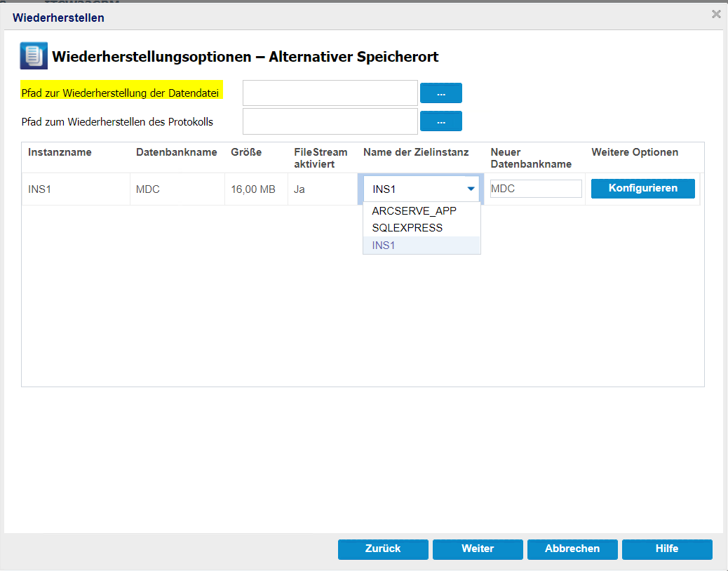This screenshot has width=728, height=571.
Task: Click the Protokoll restore path field
Action: coord(330,121)
